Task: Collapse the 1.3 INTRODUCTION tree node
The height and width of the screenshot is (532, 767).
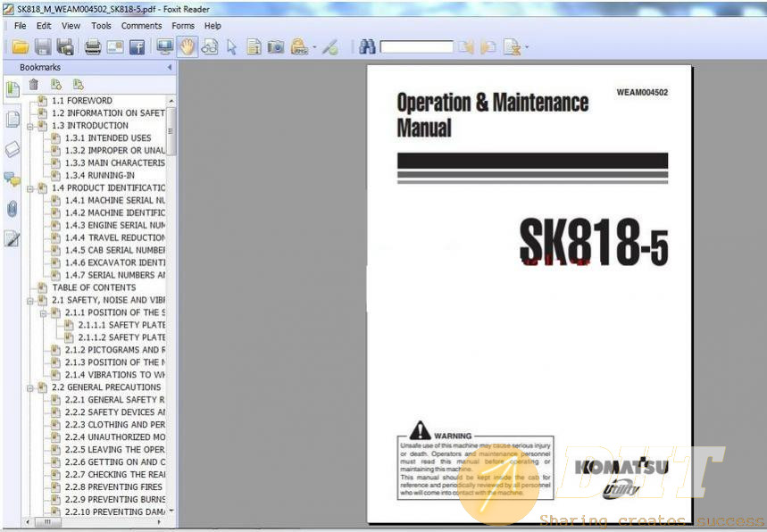Action: point(30,126)
